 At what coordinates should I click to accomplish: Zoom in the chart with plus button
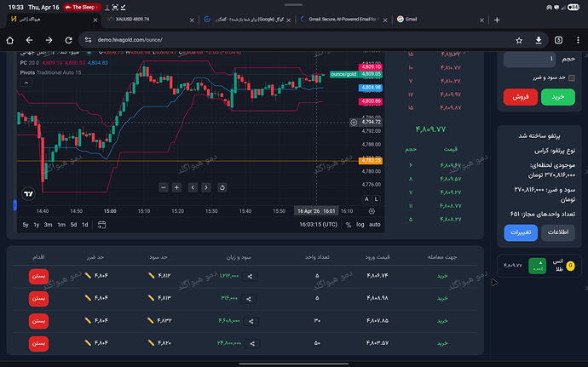click(x=176, y=187)
